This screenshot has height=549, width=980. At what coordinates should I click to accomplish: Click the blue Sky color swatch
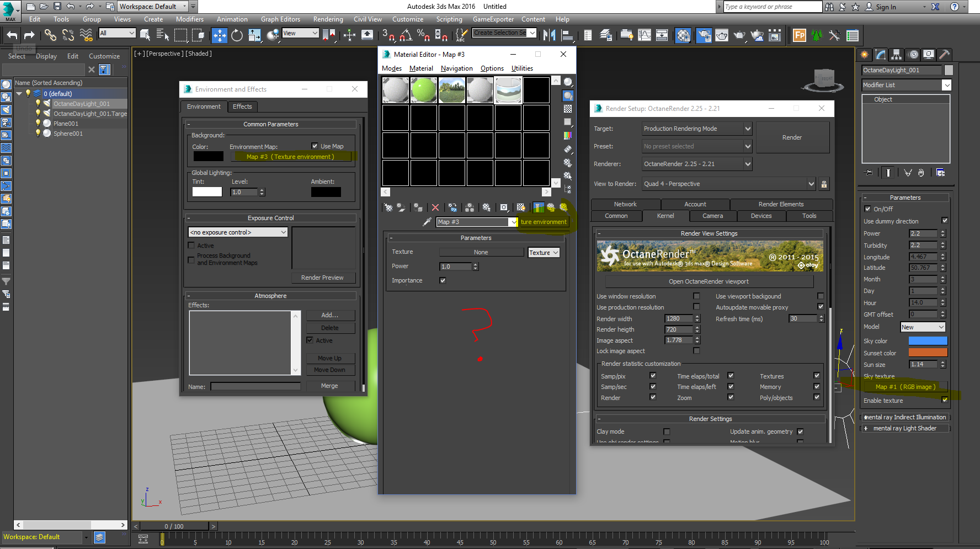point(928,341)
